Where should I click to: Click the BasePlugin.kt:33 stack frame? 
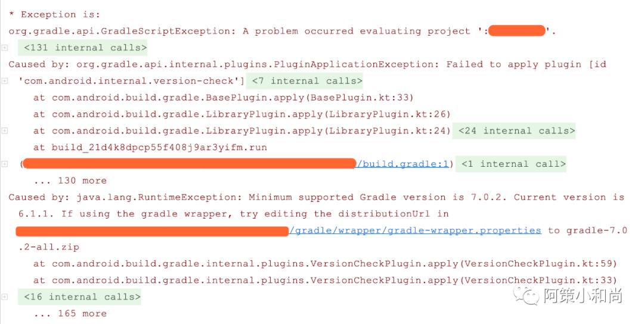click(224, 98)
